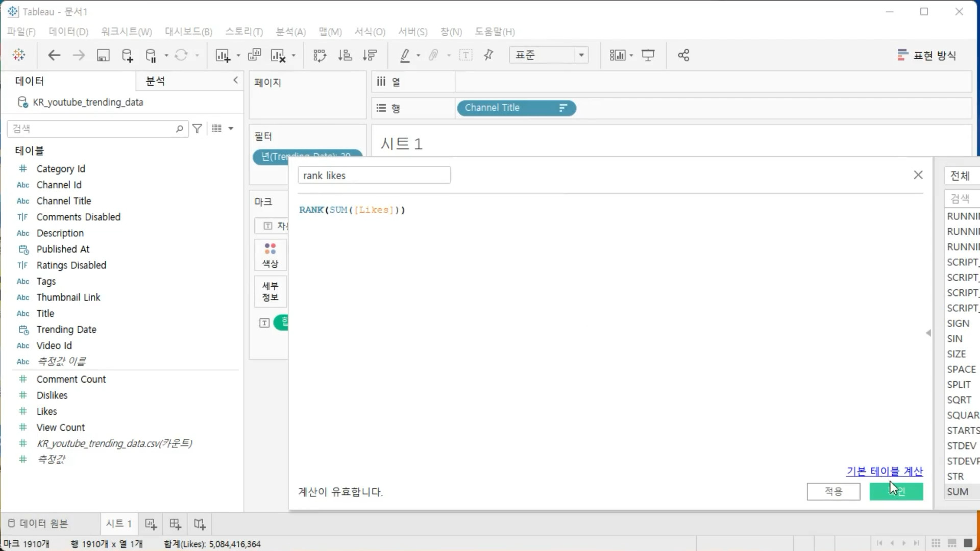
Task: Open the 분석(A) menu
Action: point(290,32)
